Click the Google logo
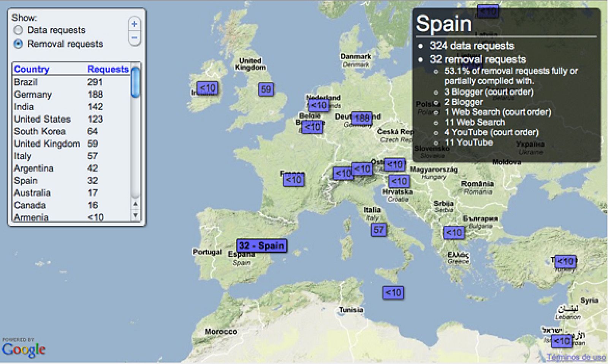This screenshot has width=608, height=364. (24, 350)
